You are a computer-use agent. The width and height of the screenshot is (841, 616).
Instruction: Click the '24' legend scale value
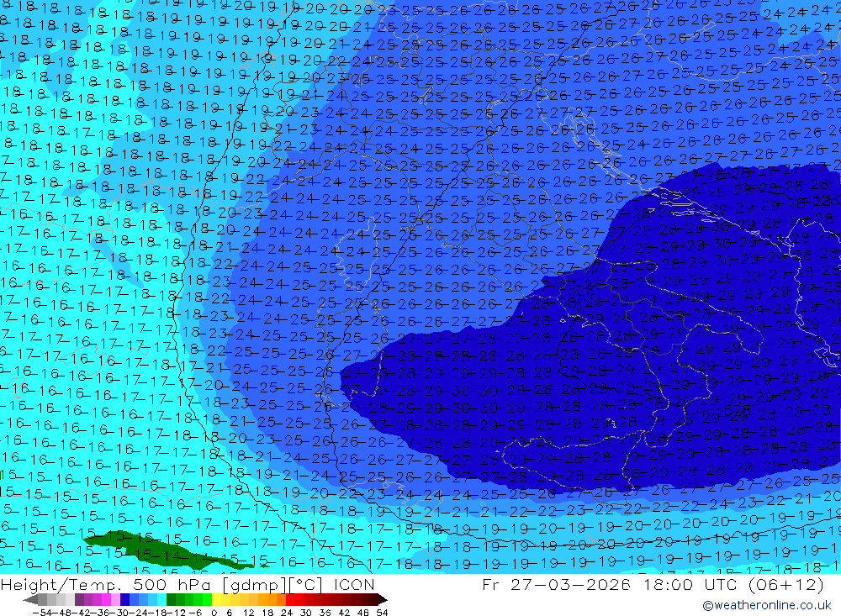(287, 613)
